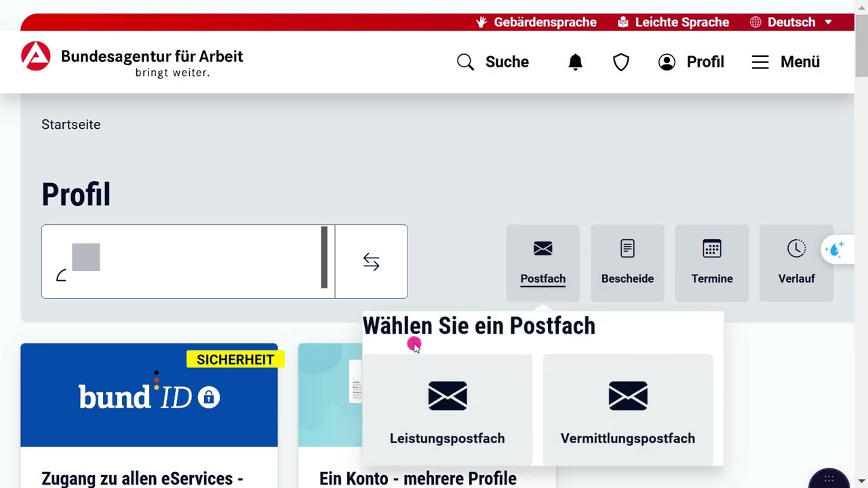Click the shield security icon
Image resolution: width=868 pixels, height=488 pixels.
coord(621,62)
